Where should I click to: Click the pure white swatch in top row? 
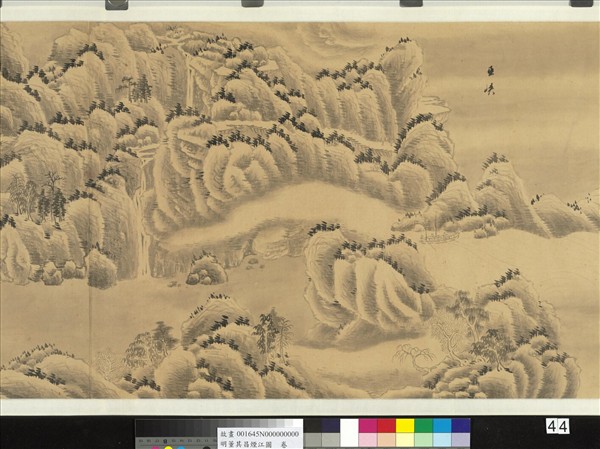point(349,425)
